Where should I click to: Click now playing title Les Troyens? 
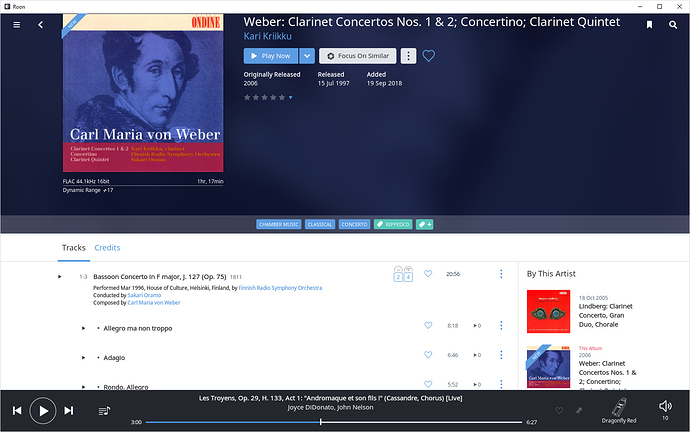pyautogui.click(x=330, y=398)
